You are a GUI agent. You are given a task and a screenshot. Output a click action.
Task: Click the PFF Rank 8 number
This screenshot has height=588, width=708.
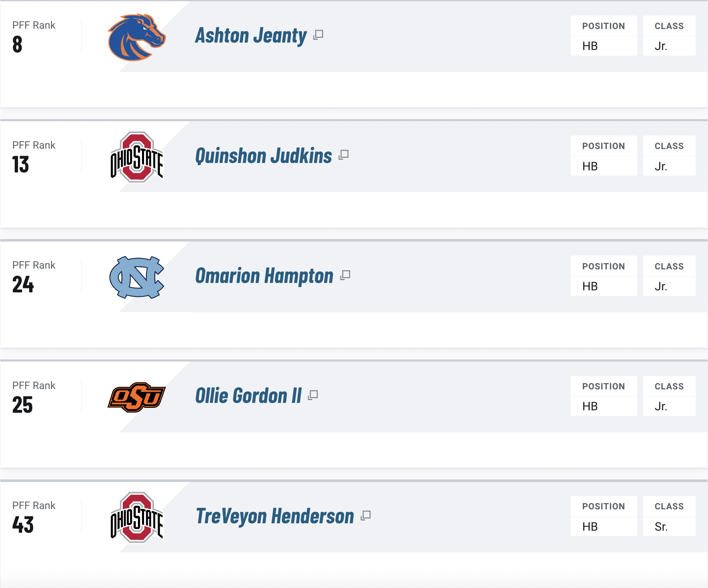17,44
